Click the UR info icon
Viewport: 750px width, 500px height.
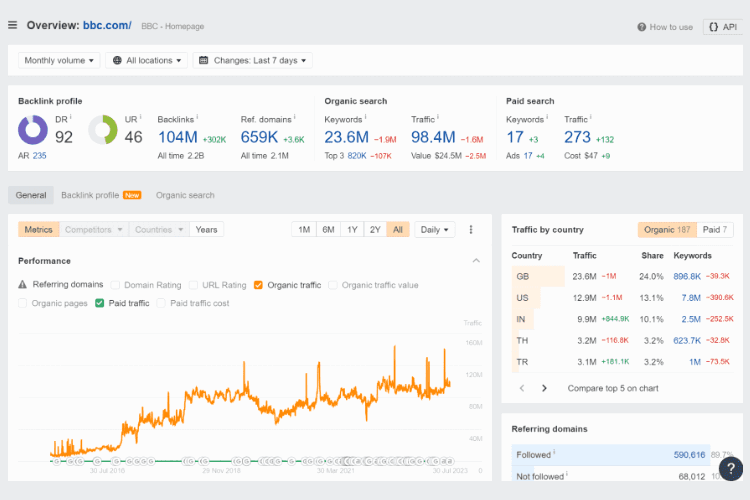click(x=140, y=116)
